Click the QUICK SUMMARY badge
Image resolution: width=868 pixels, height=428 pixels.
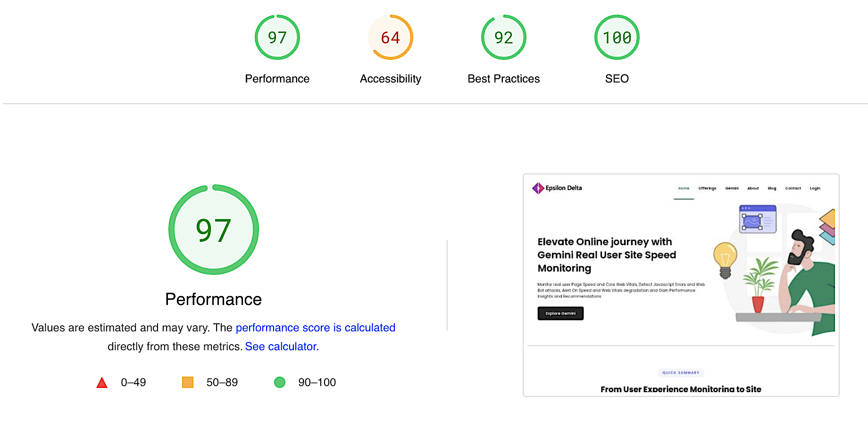pos(681,372)
